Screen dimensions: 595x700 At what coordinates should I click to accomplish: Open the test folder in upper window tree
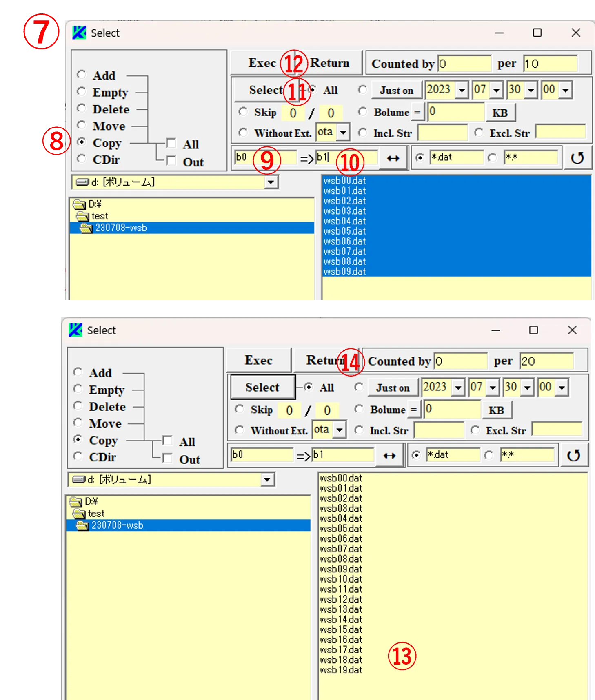coord(92,216)
